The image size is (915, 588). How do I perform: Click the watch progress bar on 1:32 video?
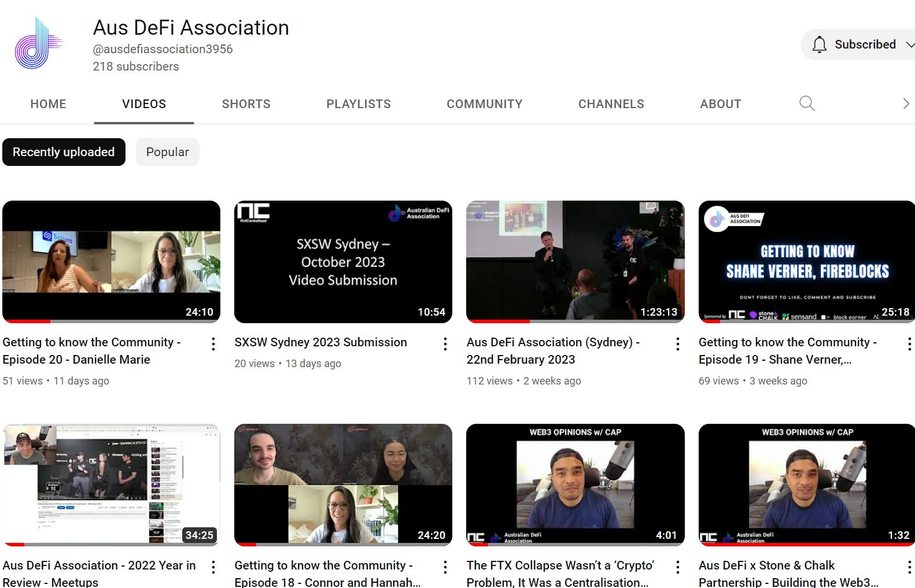(x=807, y=545)
